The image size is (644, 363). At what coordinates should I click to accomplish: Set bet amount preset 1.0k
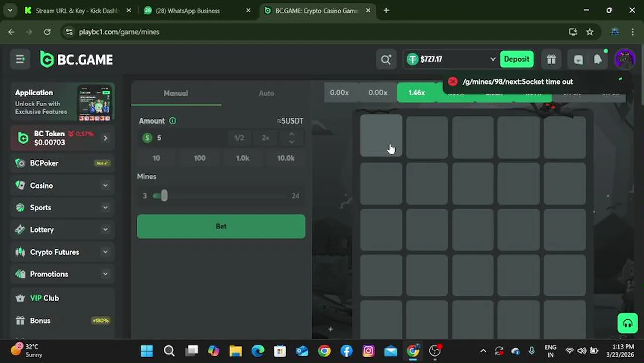(242, 158)
